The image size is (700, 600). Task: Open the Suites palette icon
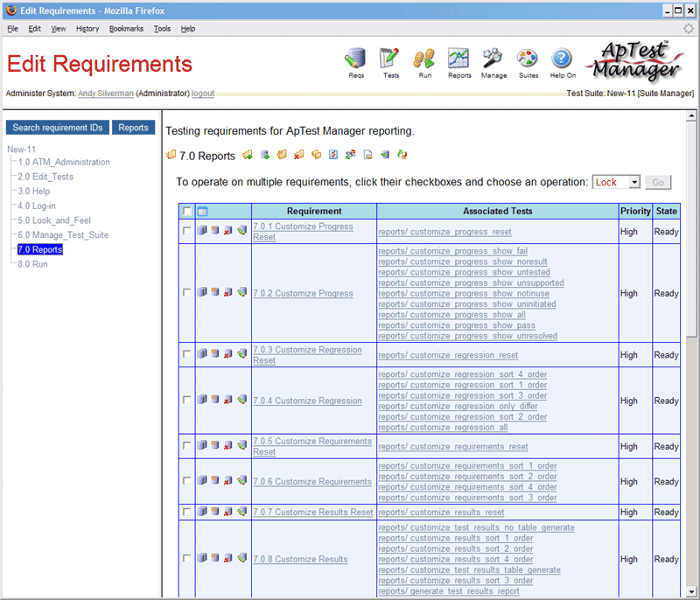pyautogui.click(x=528, y=63)
